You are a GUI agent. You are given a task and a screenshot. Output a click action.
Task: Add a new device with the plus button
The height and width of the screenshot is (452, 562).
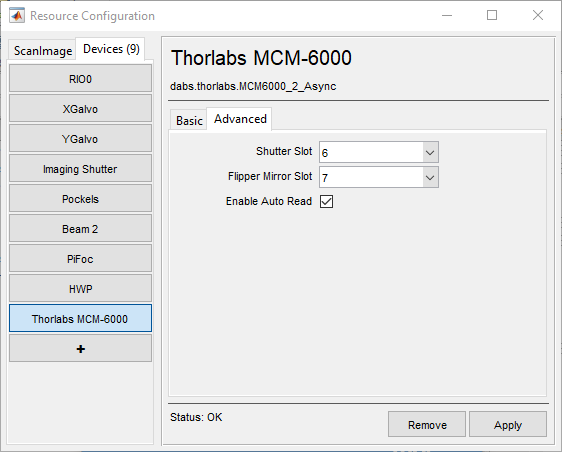80,348
